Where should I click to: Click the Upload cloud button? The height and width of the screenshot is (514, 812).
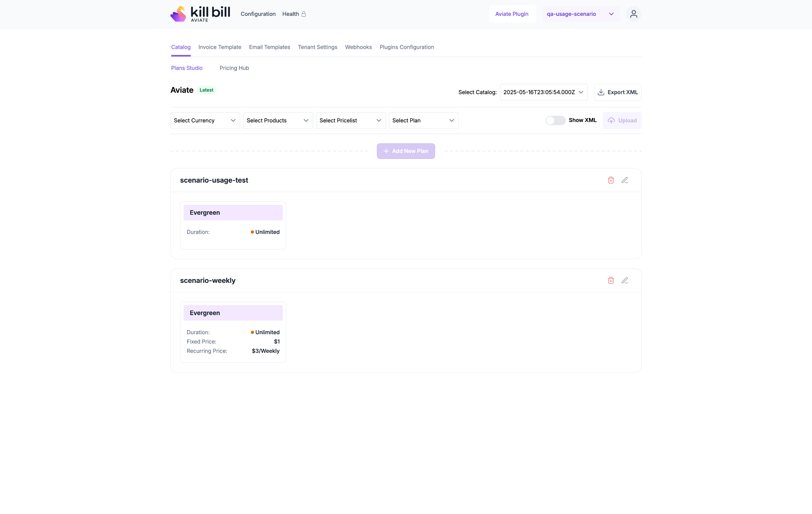pos(622,120)
